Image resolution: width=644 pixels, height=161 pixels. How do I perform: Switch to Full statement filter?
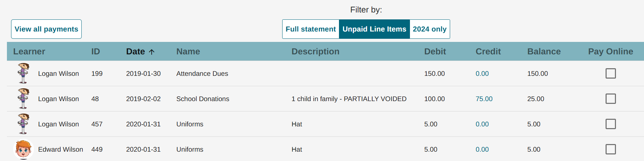(x=311, y=29)
